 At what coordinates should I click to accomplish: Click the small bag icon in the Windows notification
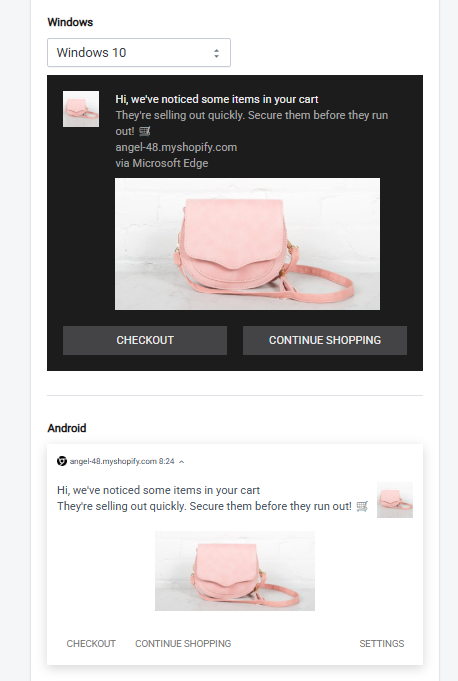pos(81,109)
